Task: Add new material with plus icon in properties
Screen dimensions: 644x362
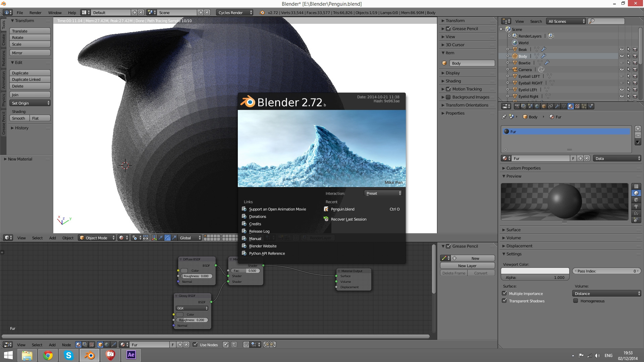Action: [x=580, y=158]
